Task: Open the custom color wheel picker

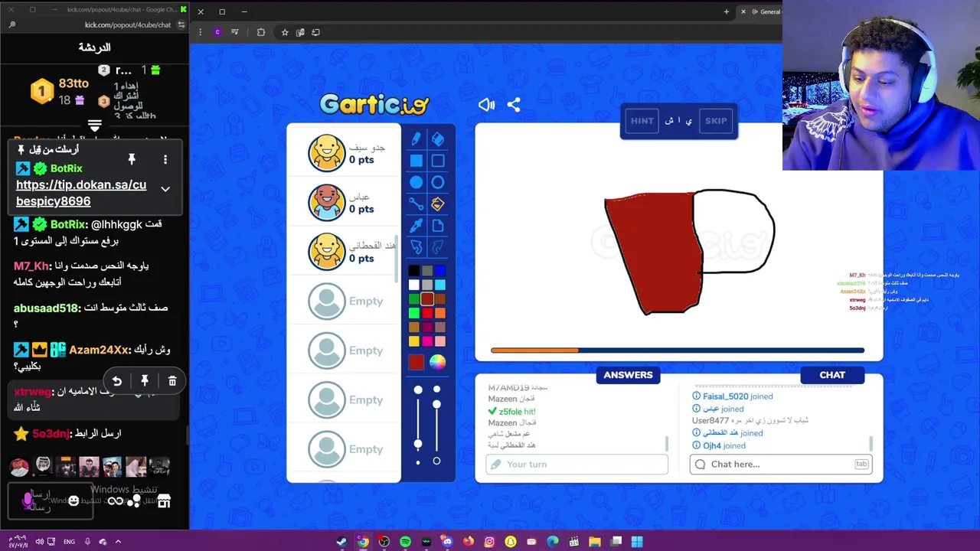Action: coord(437,363)
